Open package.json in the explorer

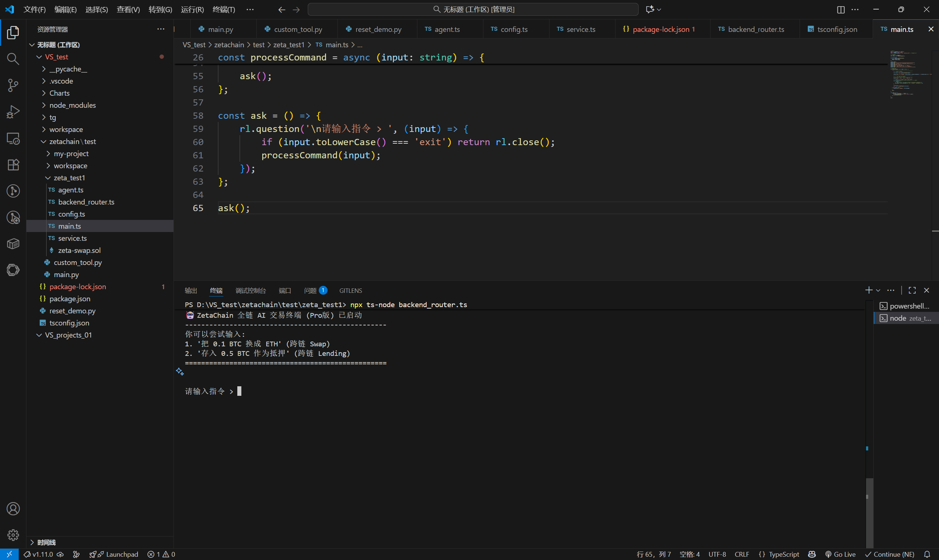(100, 298)
